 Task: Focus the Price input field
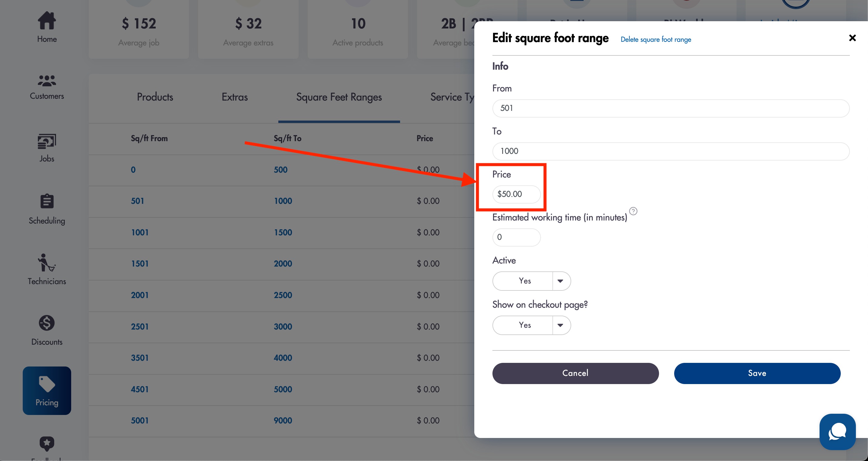[516, 194]
